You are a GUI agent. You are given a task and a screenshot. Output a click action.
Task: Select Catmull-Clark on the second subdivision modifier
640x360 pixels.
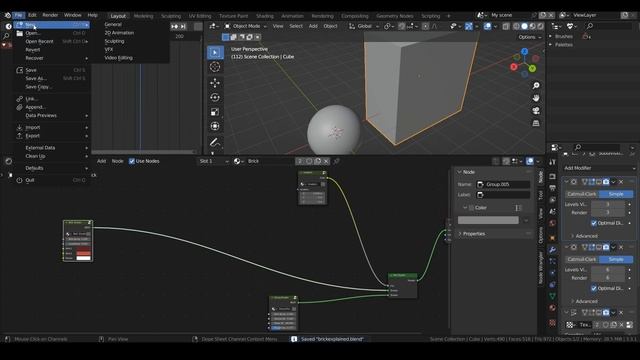tap(582, 259)
